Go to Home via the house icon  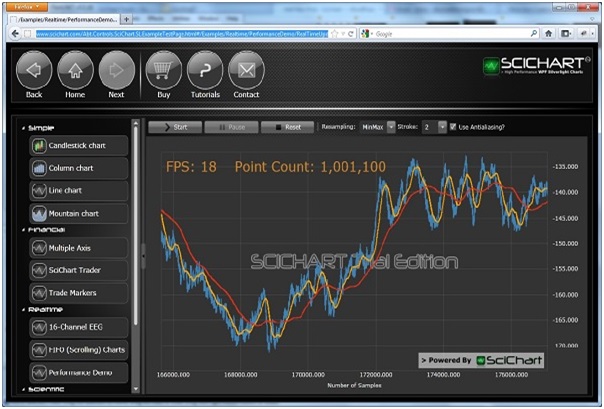[x=75, y=70]
